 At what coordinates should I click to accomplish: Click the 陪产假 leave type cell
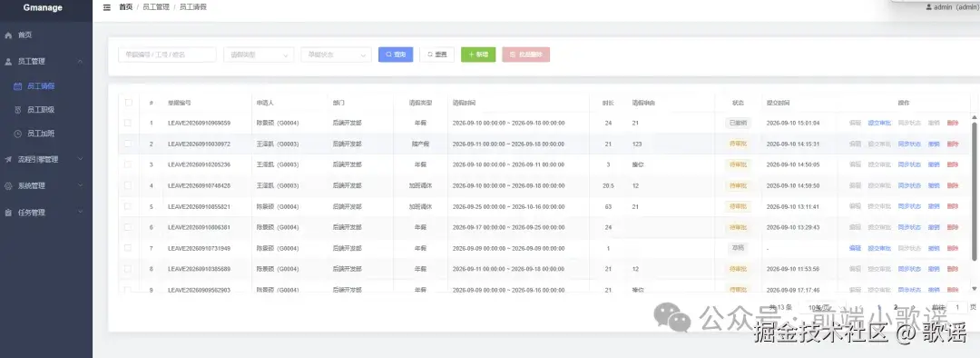point(421,144)
